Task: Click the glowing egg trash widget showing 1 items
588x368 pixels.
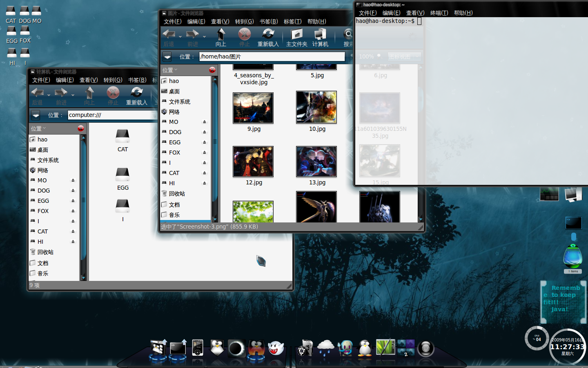Action: pos(573,258)
